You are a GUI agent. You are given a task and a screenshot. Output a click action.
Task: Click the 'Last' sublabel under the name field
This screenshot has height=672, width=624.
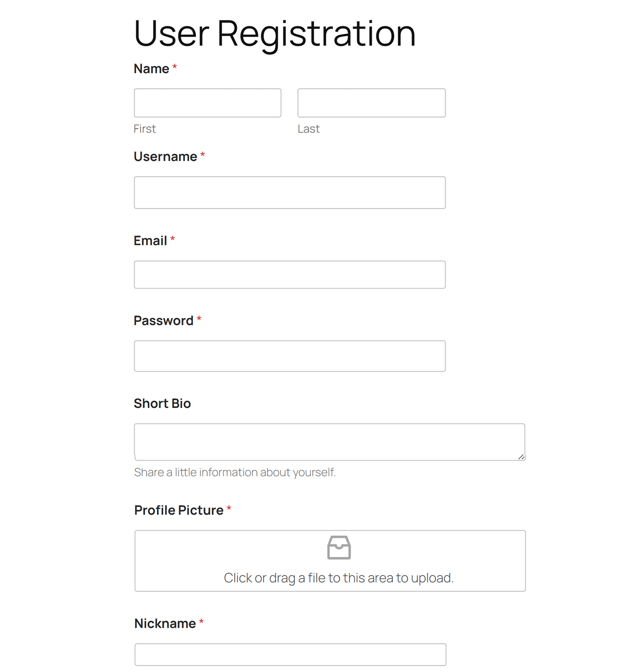[x=308, y=129]
